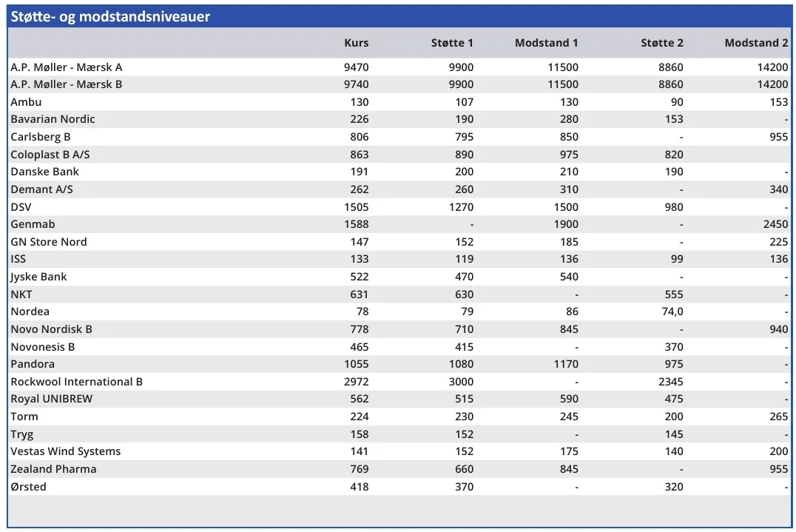This screenshot has height=532, width=796.
Task: Click the Kurs column header
Action: click(356, 43)
